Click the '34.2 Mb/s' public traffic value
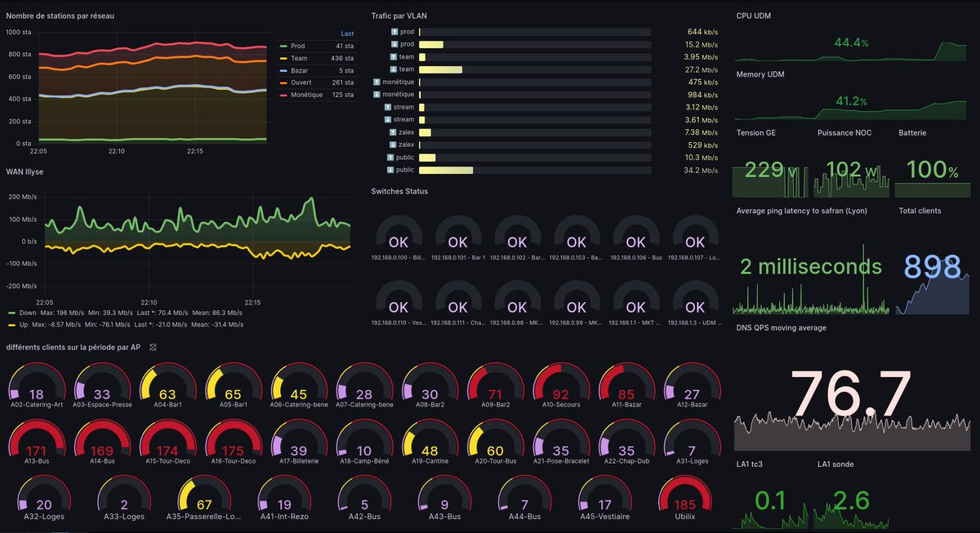 (702, 170)
